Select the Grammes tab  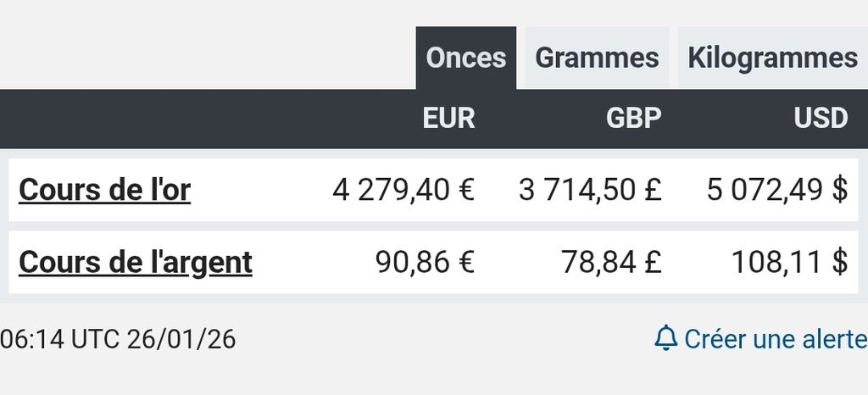click(597, 58)
